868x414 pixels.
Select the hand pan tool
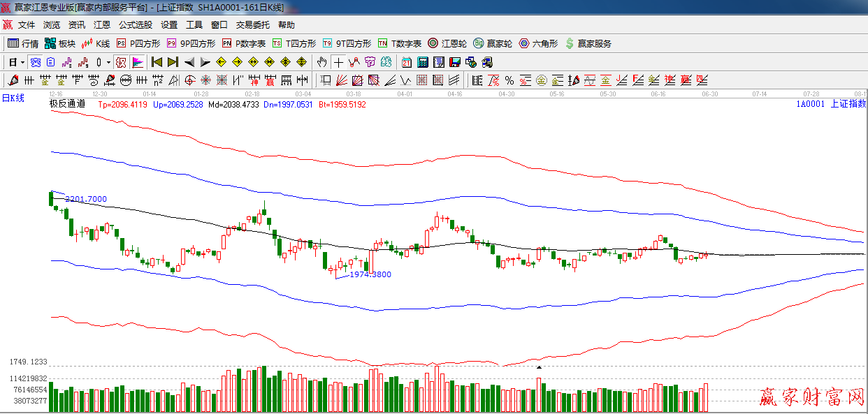[321, 62]
